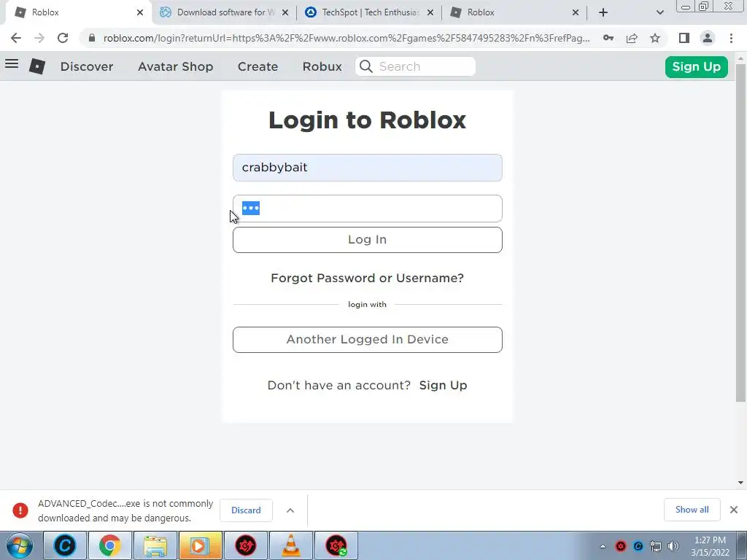747x560 pixels.
Task: Launch VLC from the taskbar
Action: tap(290, 545)
